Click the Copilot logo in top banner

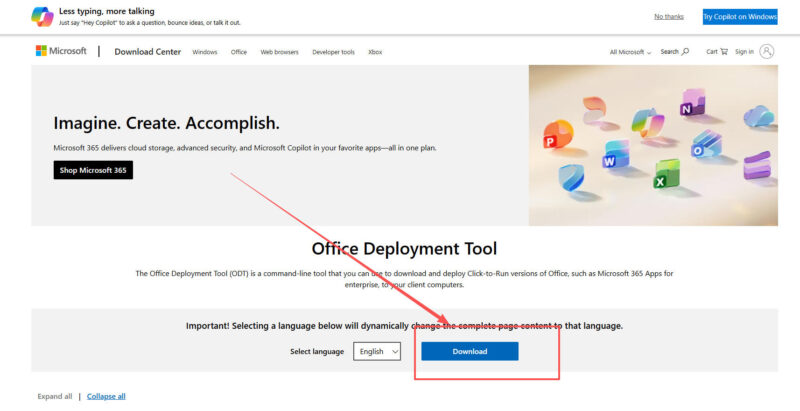coord(42,16)
